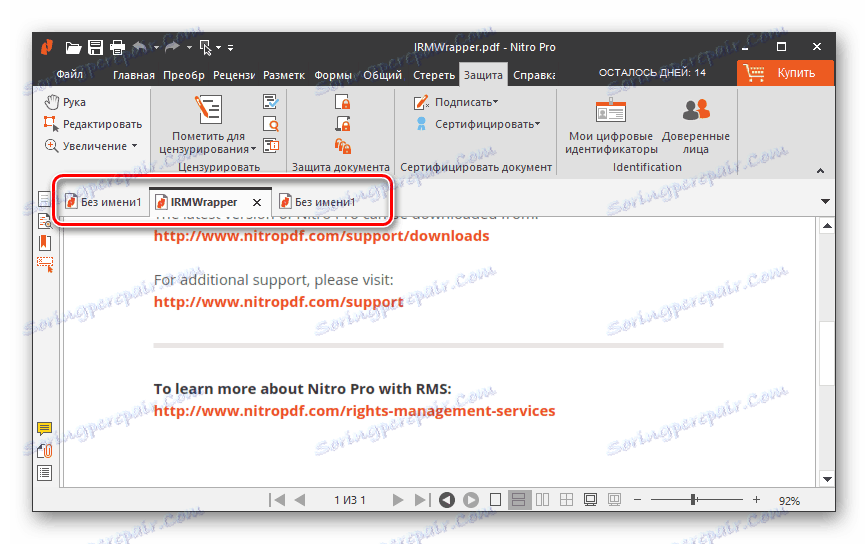Switch to facing pages view

click(x=542, y=500)
